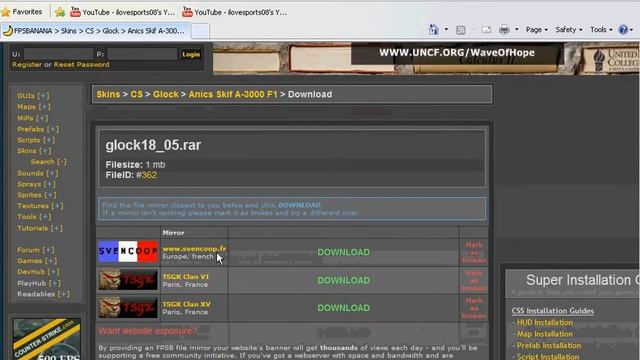Go to Skins in breadcrumb
The image size is (640, 360).
click(108, 94)
